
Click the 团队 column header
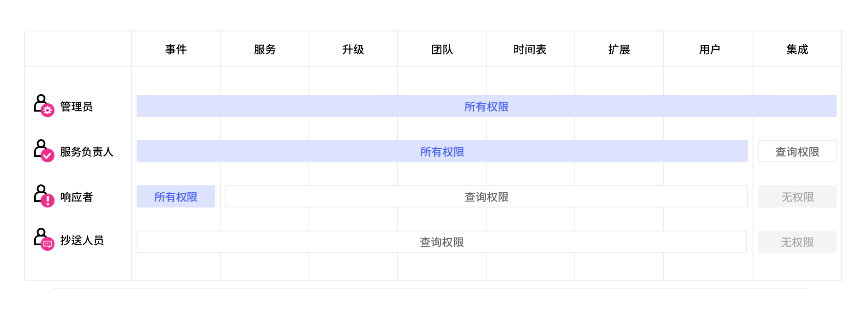(x=442, y=49)
